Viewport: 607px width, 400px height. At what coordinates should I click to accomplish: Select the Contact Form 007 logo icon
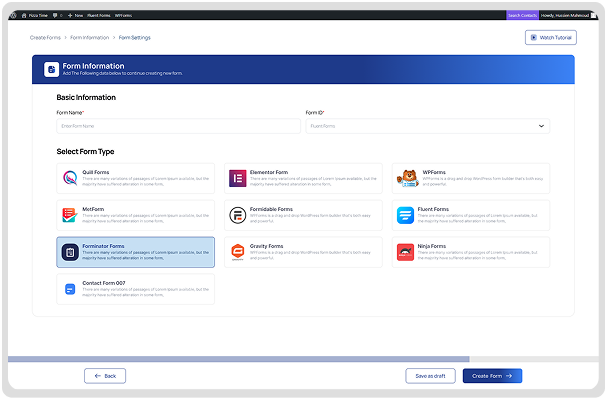[x=70, y=289]
